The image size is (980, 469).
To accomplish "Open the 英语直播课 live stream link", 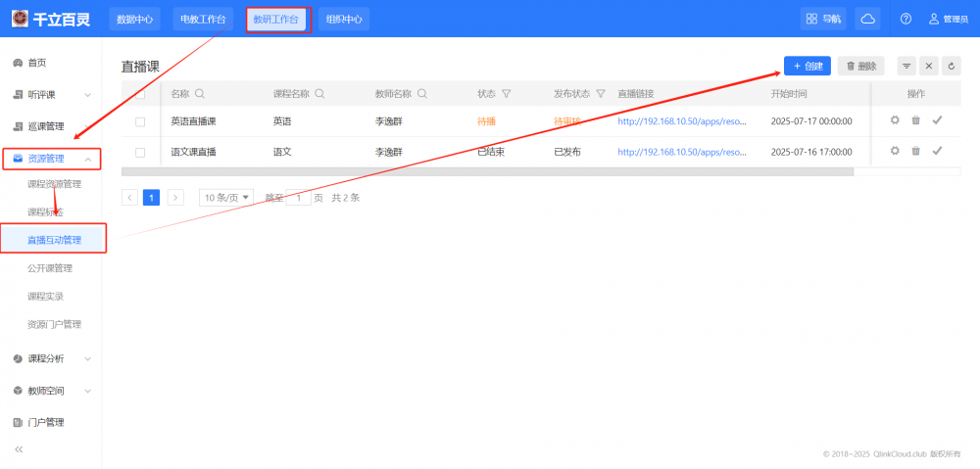I will [x=682, y=121].
